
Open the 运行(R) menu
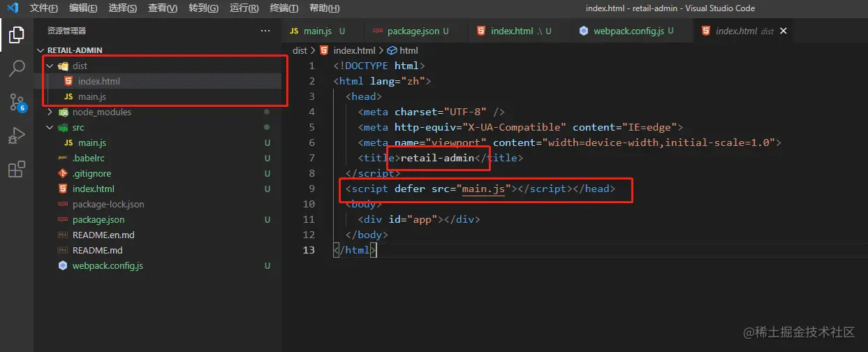tap(244, 8)
